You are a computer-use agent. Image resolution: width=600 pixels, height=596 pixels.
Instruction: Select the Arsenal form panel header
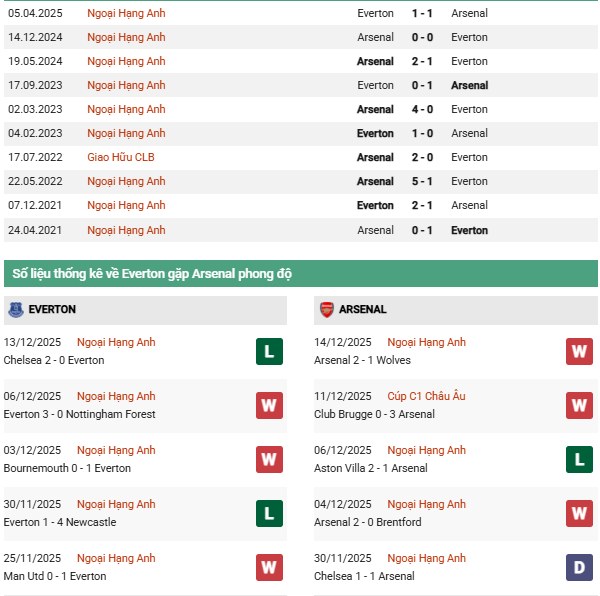(456, 310)
